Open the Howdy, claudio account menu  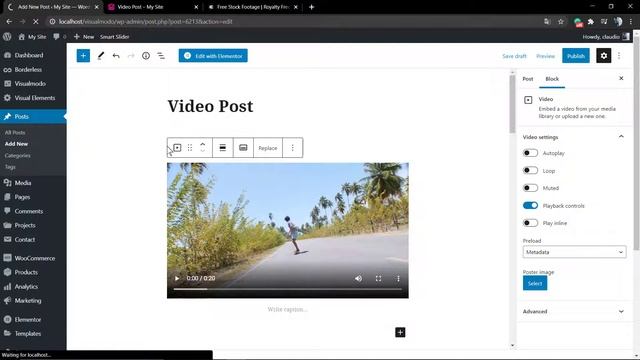pos(606,37)
